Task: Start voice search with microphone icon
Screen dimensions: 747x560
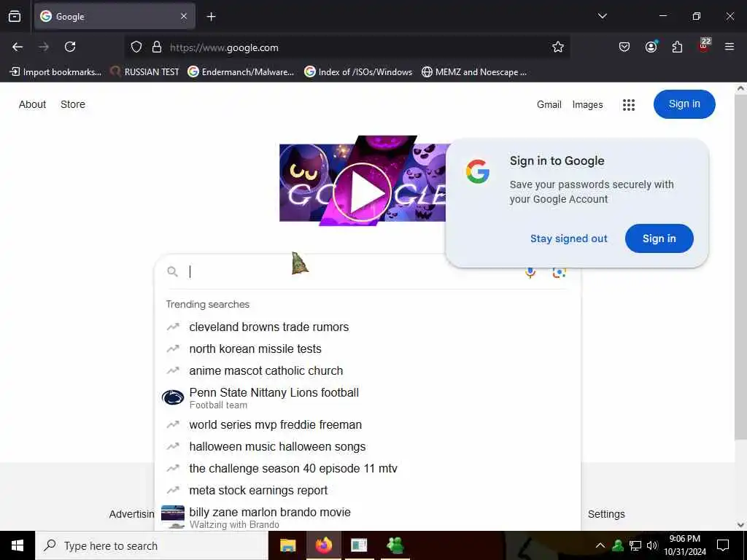Action: pos(530,273)
